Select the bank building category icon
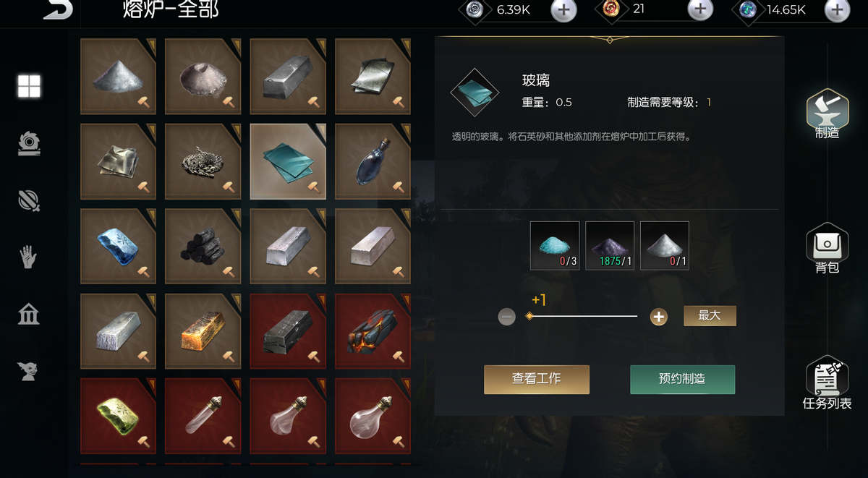Image resolution: width=868 pixels, height=478 pixels. pos(29,314)
